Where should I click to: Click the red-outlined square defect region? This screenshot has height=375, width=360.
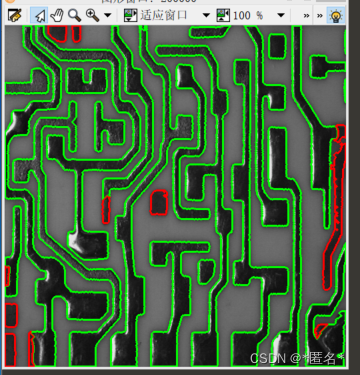159,202
